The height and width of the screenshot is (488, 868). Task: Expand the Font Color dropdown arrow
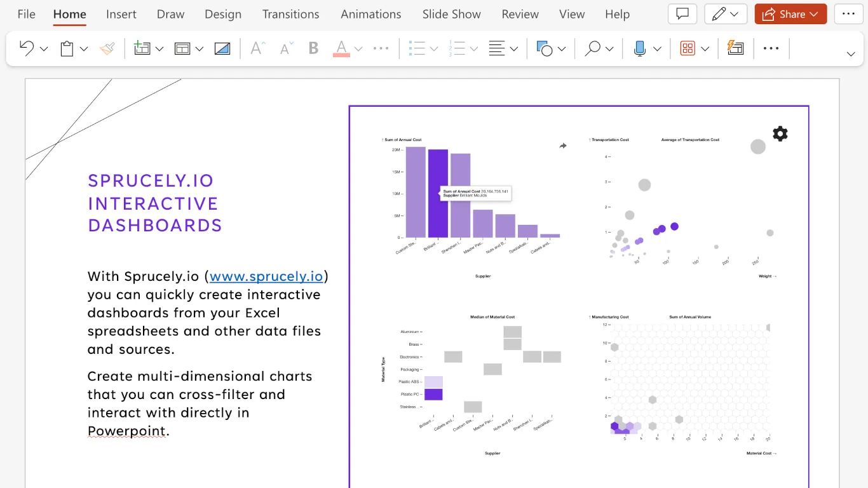(358, 48)
